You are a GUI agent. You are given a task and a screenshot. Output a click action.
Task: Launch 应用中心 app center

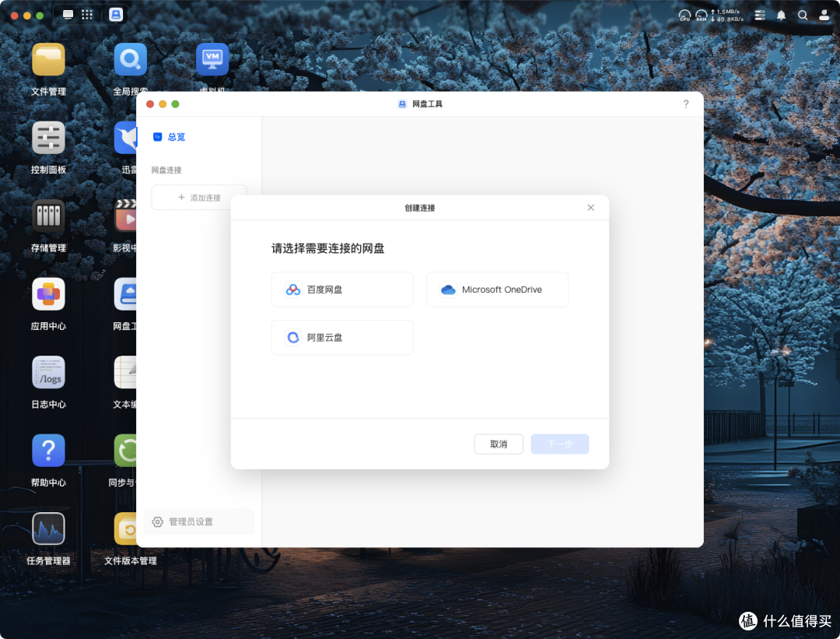coord(48,294)
